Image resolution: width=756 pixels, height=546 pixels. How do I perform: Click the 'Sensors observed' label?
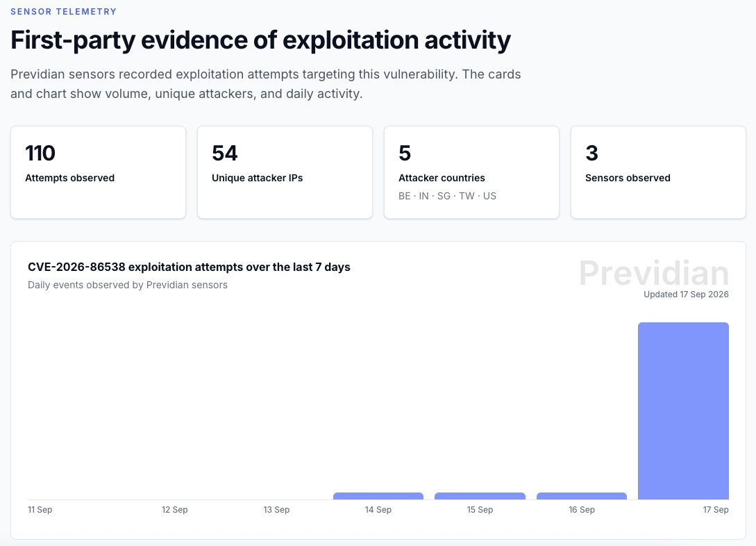pyautogui.click(x=628, y=178)
